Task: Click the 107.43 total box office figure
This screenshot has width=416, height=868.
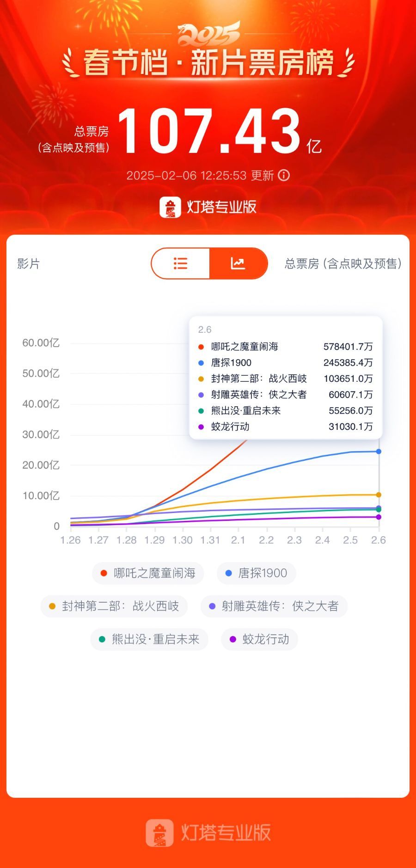Action: [x=209, y=131]
